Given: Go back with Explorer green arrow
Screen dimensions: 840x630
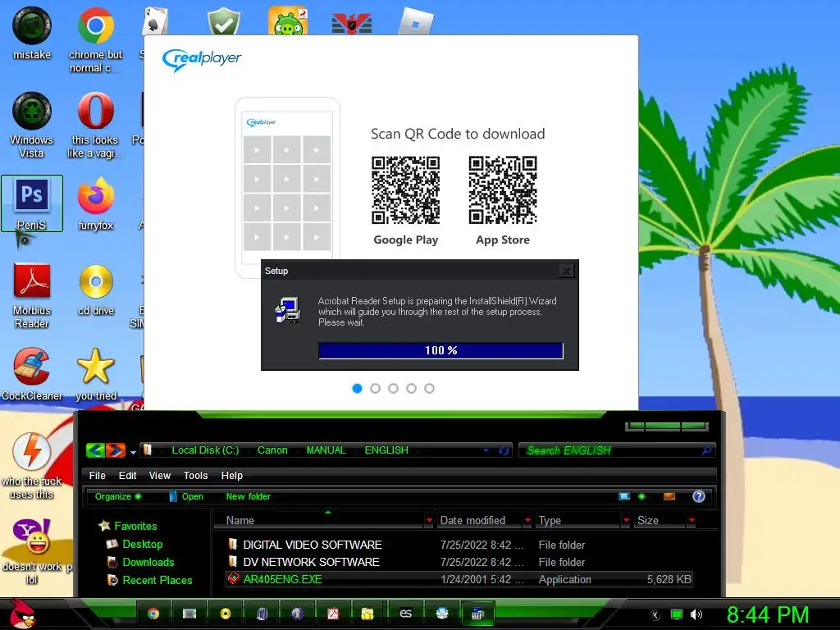Looking at the screenshot, I should click(95, 450).
